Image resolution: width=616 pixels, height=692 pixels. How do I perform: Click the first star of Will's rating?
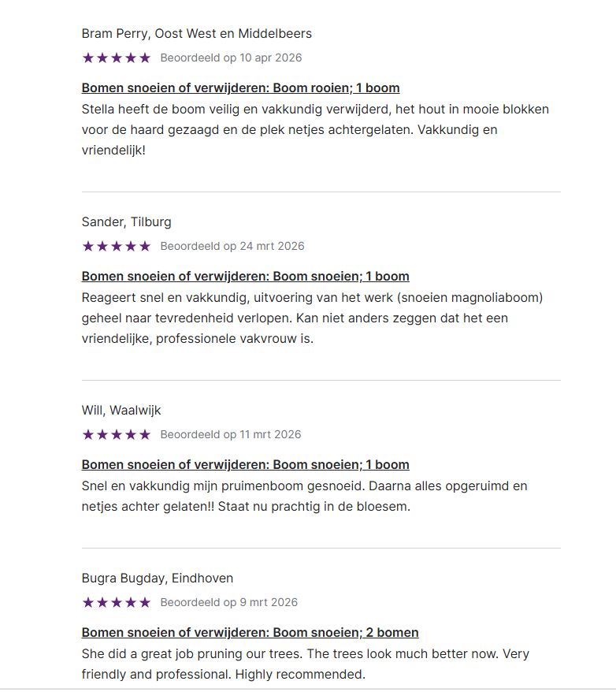point(87,434)
